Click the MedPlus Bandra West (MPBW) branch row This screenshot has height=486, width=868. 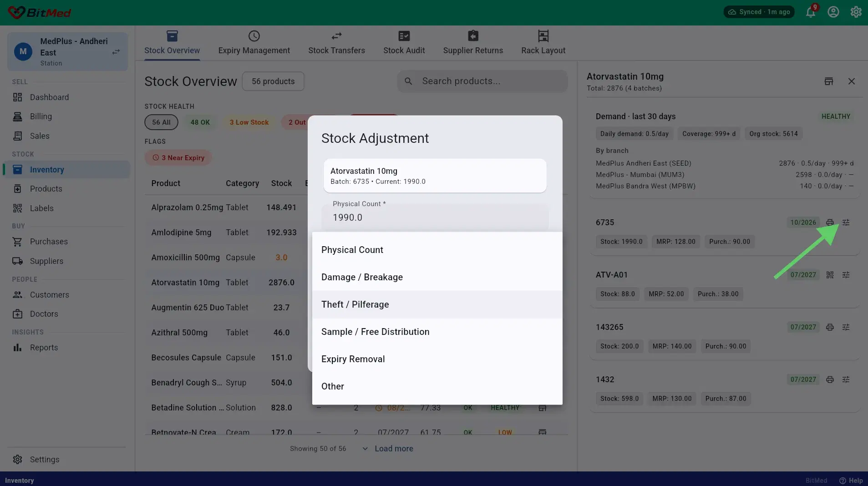[x=725, y=186]
